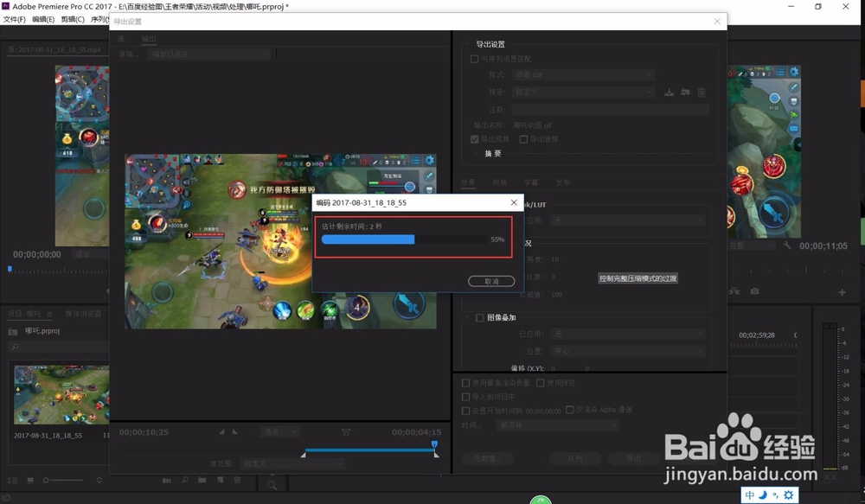865x504 pixels.
Task: Click the project panel hamburger menu icon
Action: [x=49, y=314]
